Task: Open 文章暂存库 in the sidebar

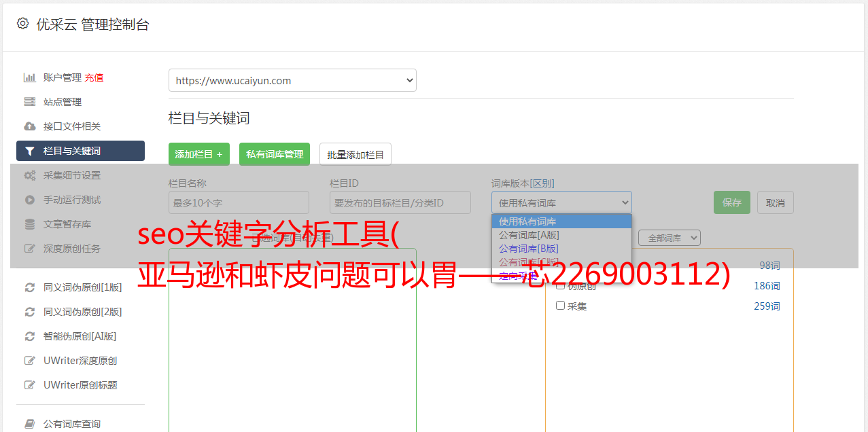Action: coord(67,224)
